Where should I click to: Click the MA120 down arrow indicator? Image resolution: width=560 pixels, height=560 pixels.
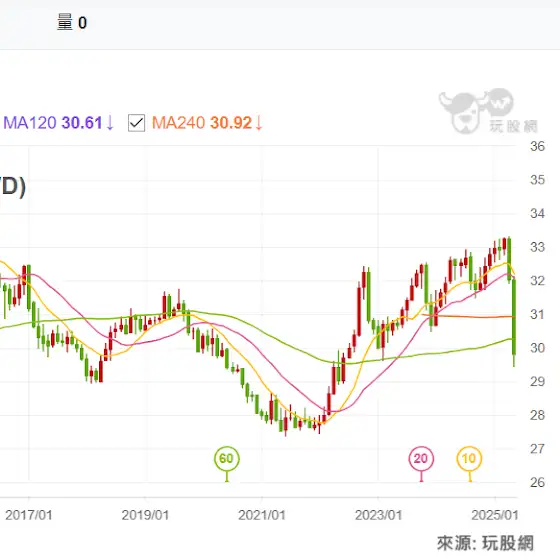click(110, 123)
